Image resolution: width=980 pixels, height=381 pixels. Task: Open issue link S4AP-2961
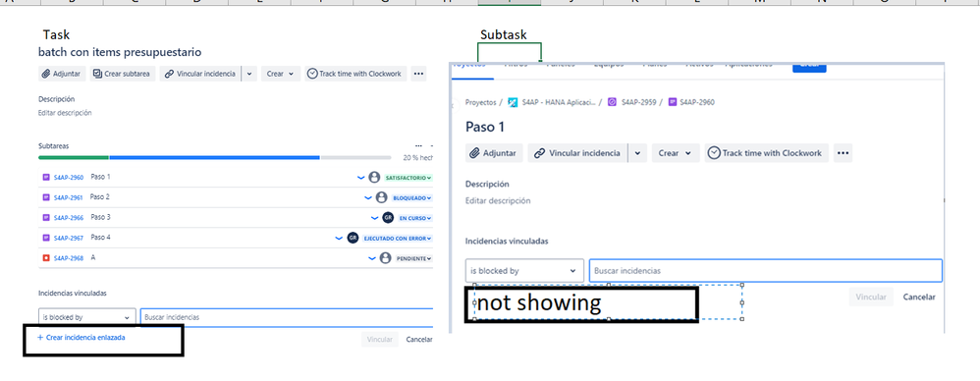pos(68,197)
